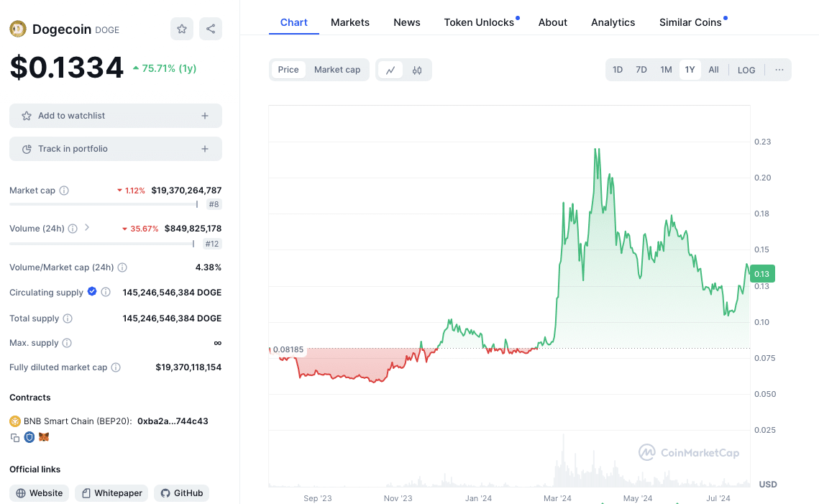Click the Official links heading
Image resolution: width=819 pixels, height=504 pixels.
coord(35,469)
